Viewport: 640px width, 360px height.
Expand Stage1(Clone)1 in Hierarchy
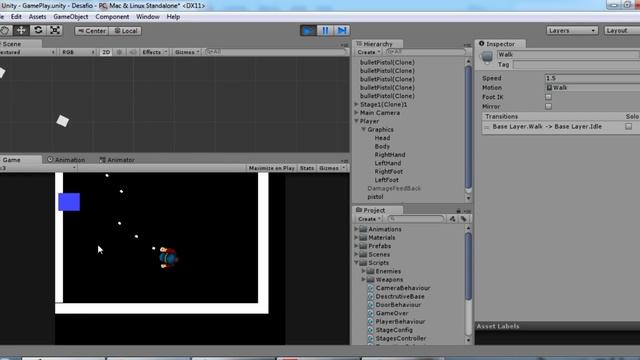pos(356,104)
